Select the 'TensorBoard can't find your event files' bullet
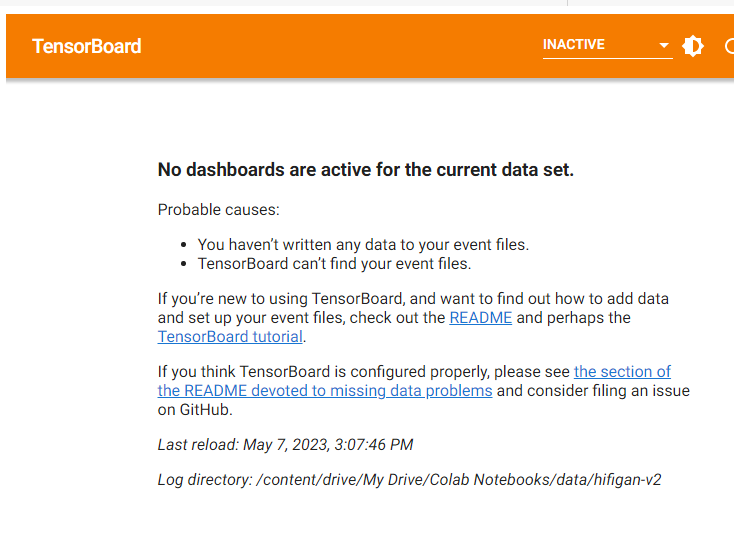The height and width of the screenshot is (542, 734). coord(334,264)
